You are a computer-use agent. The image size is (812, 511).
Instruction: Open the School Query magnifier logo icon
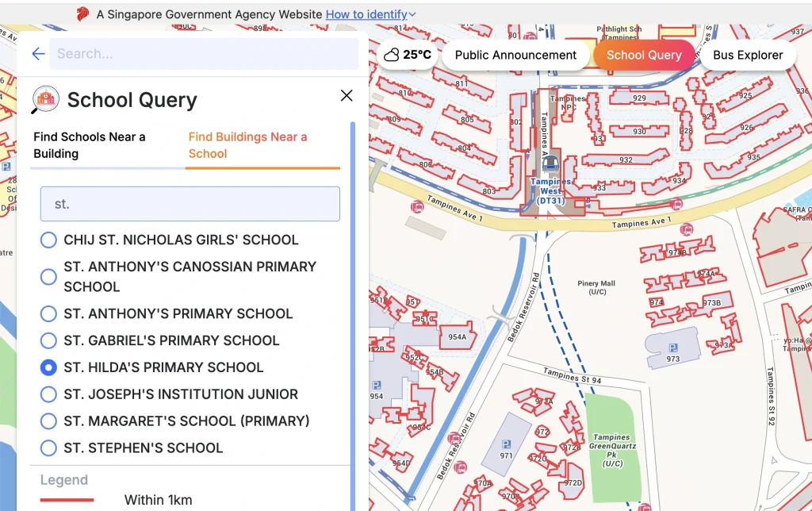pyautogui.click(x=45, y=99)
